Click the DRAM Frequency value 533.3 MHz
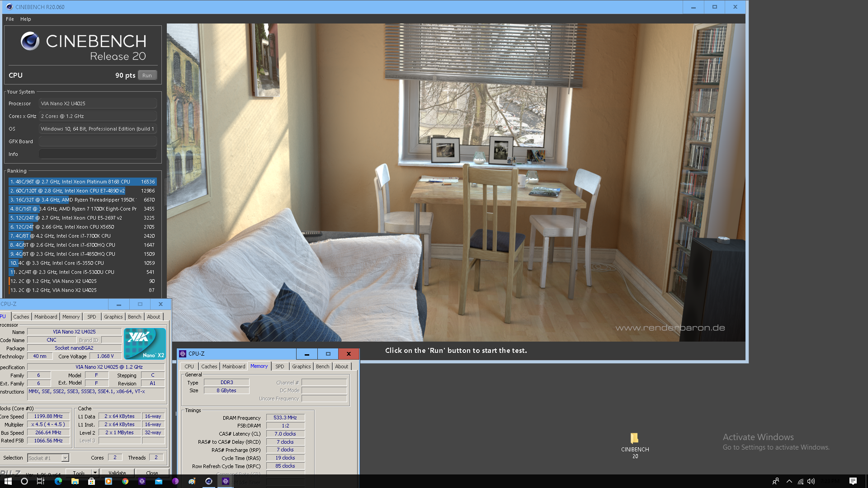Screen dimensions: 868x488 coord(285,418)
